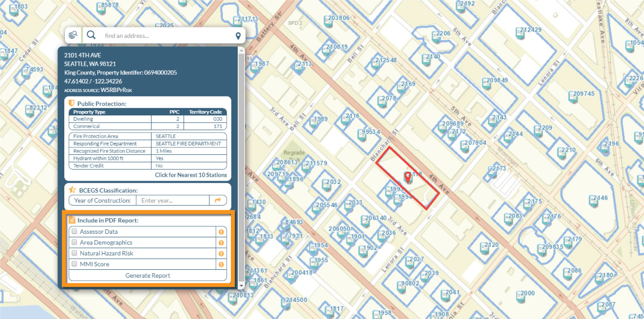Click the Regrade Park label on map
Screen dimensions: 644x319
click(294, 155)
